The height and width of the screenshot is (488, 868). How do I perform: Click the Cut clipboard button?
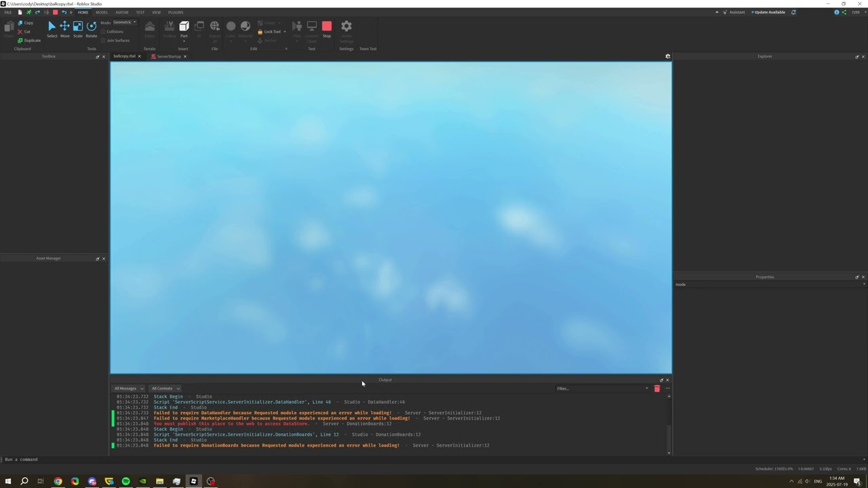(x=24, y=32)
